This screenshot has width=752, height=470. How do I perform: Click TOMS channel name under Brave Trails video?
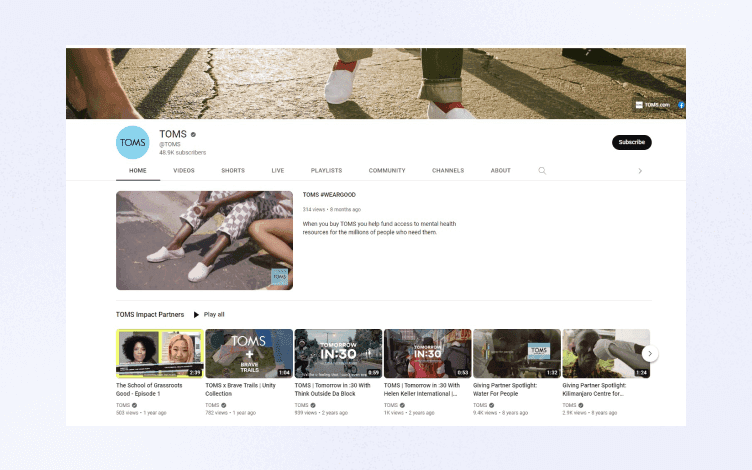pyautogui.click(x=212, y=405)
